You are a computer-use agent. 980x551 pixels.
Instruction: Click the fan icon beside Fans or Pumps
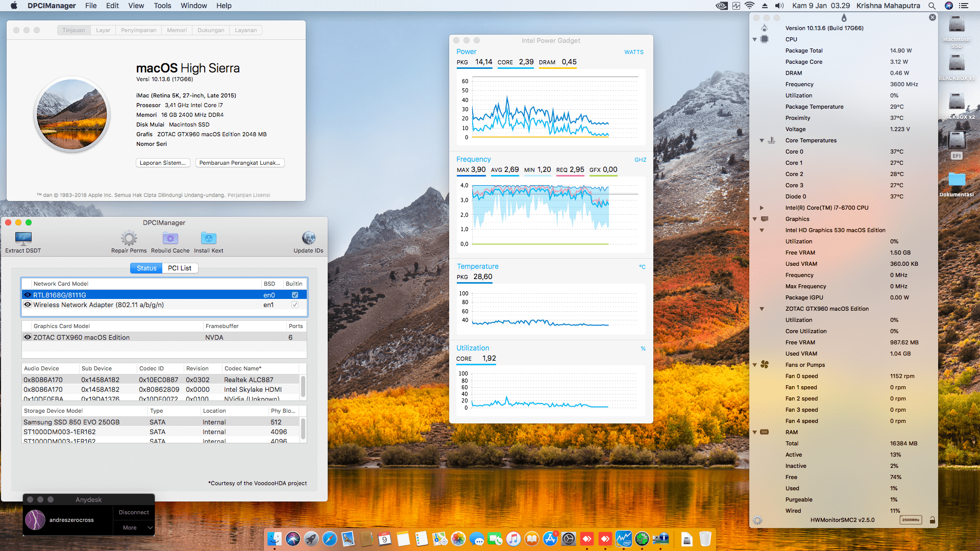[x=764, y=365]
